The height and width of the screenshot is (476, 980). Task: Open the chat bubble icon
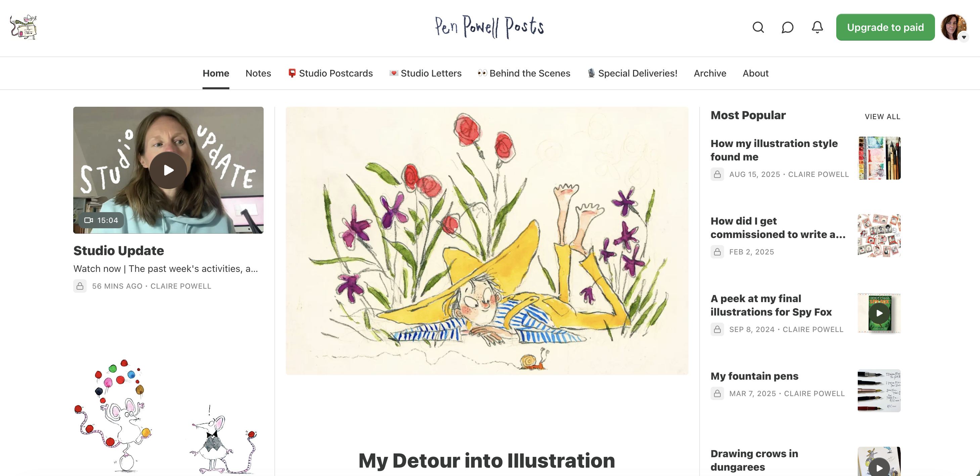[787, 28]
